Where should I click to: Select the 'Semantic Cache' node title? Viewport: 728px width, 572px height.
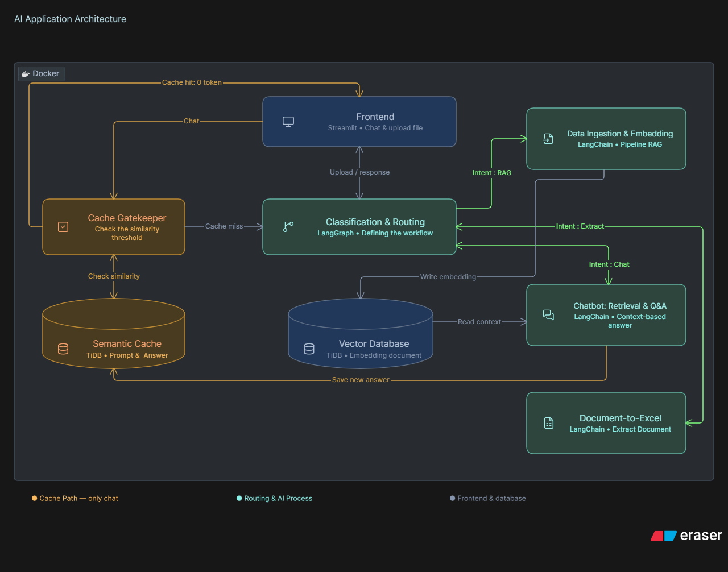pyautogui.click(x=127, y=343)
